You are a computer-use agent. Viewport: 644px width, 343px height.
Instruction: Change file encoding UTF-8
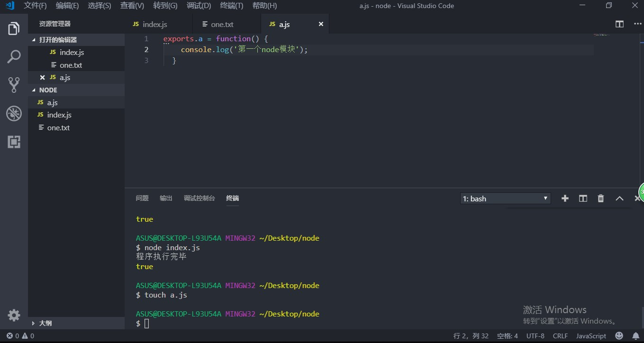tap(535, 336)
